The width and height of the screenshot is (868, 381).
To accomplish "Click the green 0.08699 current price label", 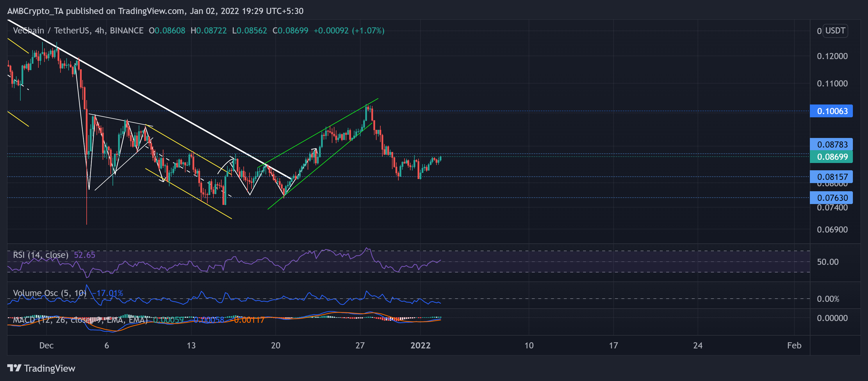I will pos(831,157).
